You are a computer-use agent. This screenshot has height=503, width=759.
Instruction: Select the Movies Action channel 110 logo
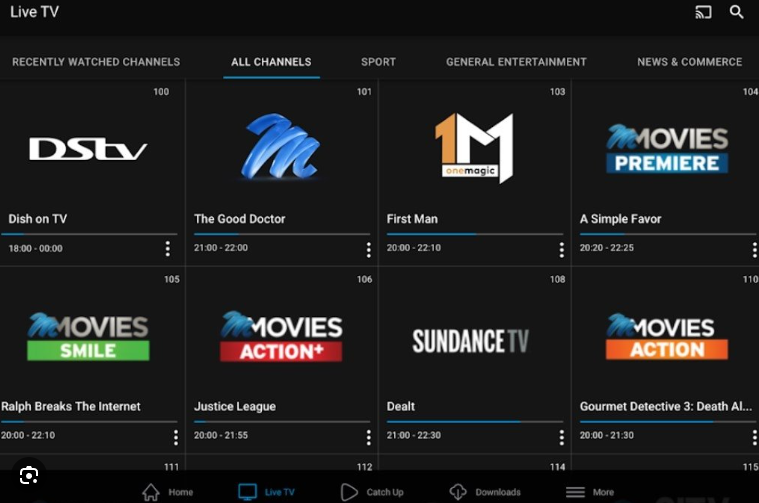[667, 336]
